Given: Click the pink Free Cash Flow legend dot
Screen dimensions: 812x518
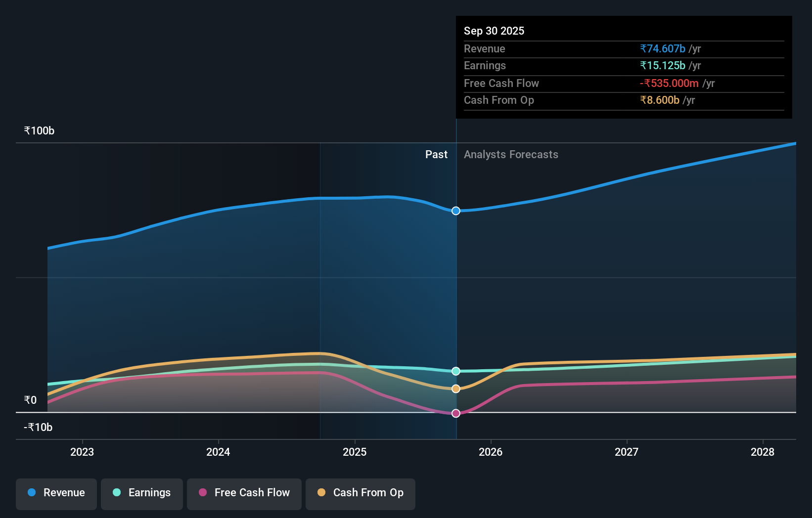Looking at the screenshot, I should (x=202, y=493).
